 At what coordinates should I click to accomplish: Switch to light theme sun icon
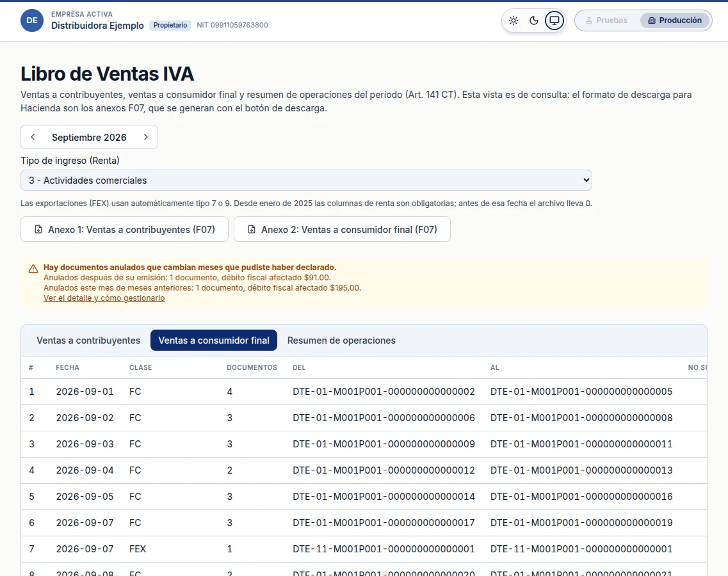[x=514, y=20]
